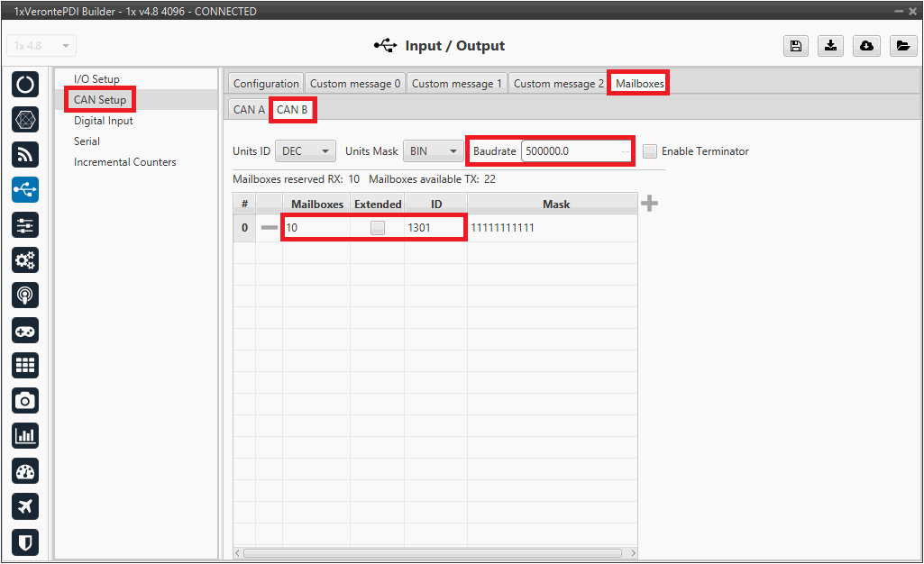The width and height of the screenshot is (924, 564).
Task: Click the horizontal scrollbar under mailbox table
Action: 433,552
